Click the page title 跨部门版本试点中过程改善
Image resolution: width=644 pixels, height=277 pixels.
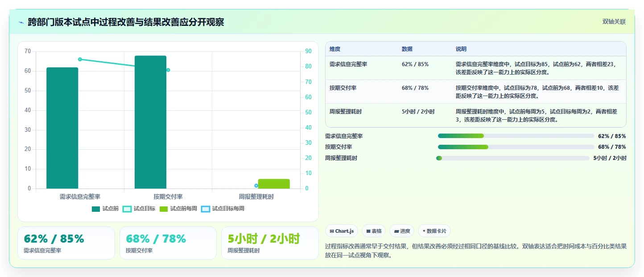(x=126, y=22)
